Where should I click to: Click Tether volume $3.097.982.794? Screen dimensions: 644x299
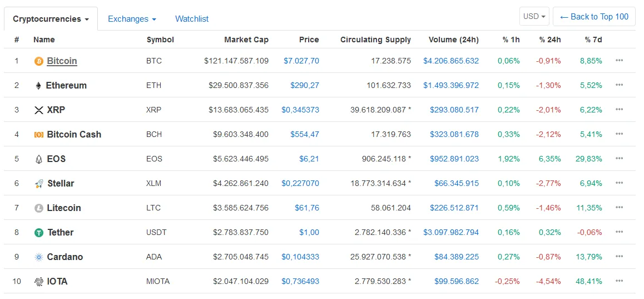451,232
